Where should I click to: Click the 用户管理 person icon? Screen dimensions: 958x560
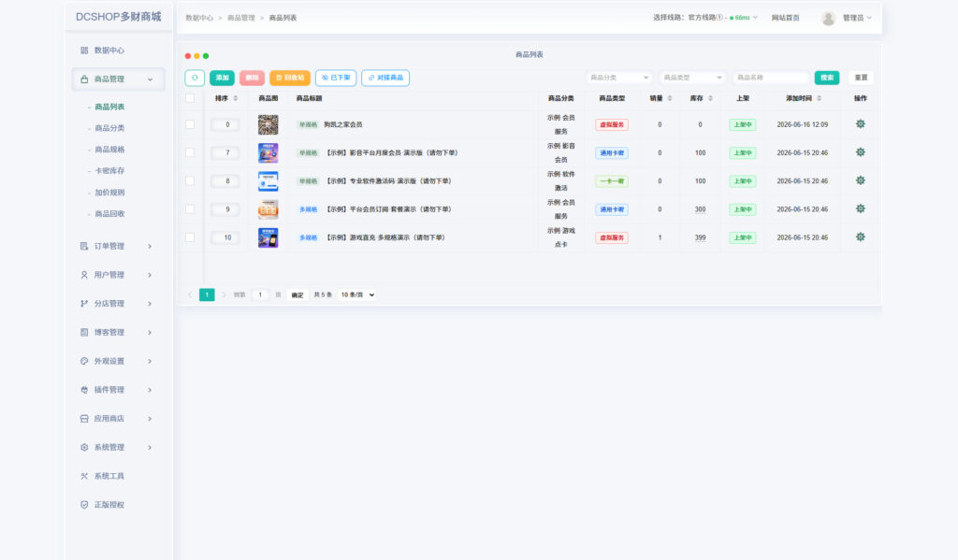click(84, 275)
